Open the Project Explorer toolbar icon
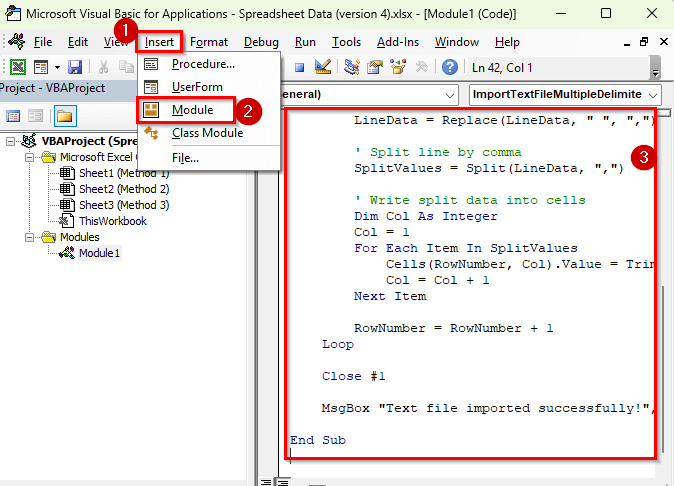This screenshot has width=674, height=486. (352, 67)
